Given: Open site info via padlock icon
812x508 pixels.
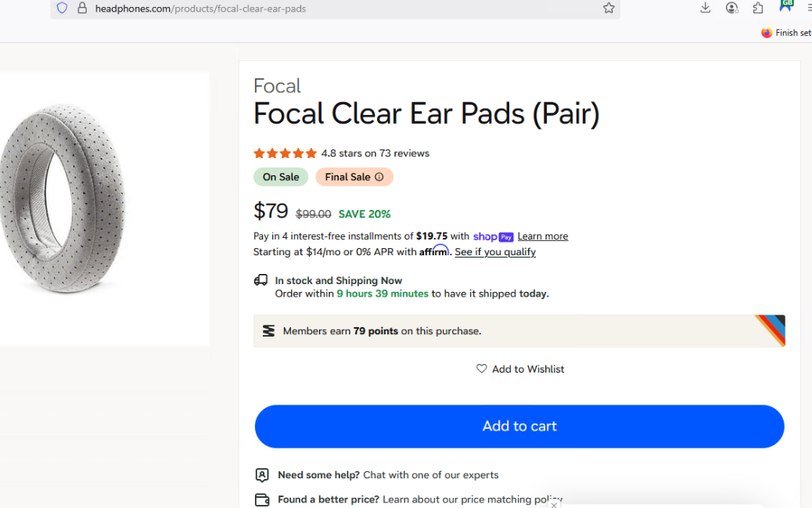Looking at the screenshot, I should (81, 9).
